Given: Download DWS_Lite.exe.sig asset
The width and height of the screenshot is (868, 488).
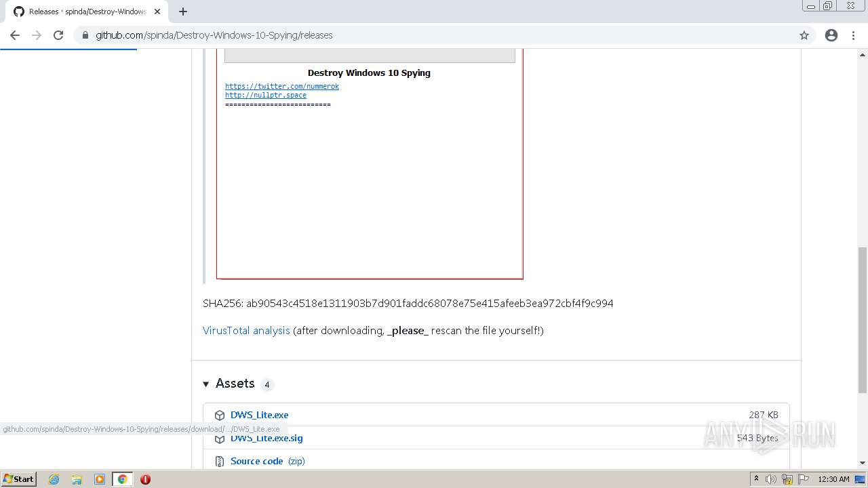Looking at the screenshot, I should (x=267, y=438).
